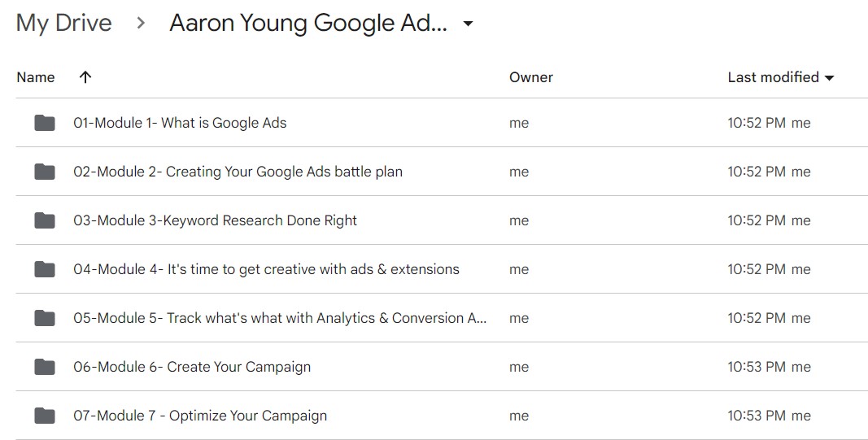The width and height of the screenshot is (868, 440).
Task: Click the folder icon for Module 7
Action: (44, 416)
